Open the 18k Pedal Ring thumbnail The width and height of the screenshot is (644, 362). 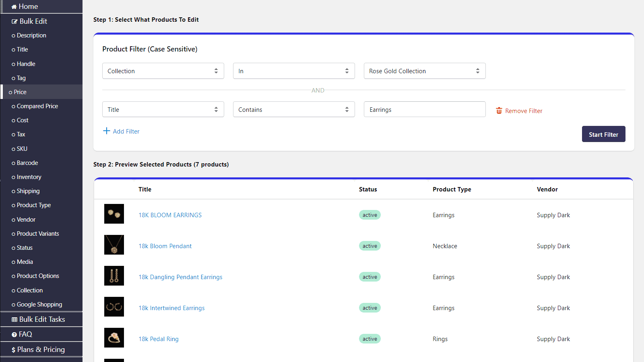(x=114, y=338)
